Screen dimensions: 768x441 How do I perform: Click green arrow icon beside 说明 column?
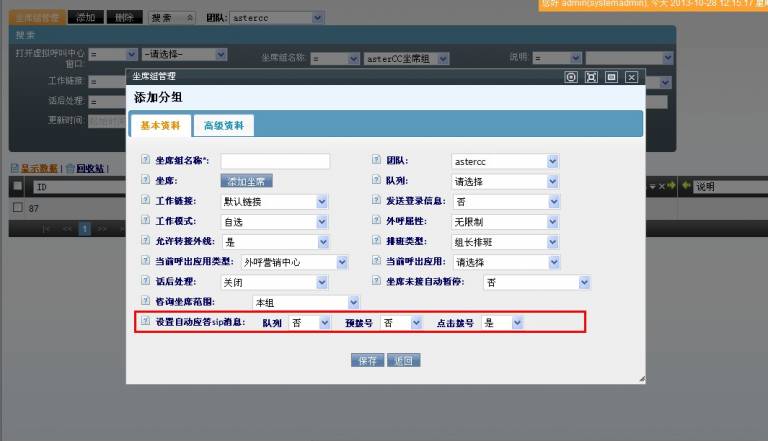(686, 185)
